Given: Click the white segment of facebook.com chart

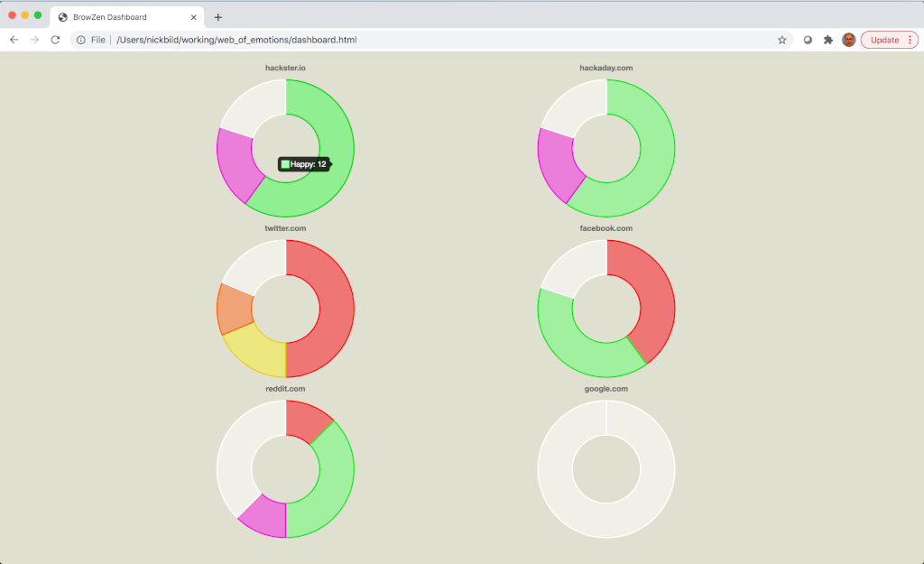Looking at the screenshot, I should [x=576, y=266].
